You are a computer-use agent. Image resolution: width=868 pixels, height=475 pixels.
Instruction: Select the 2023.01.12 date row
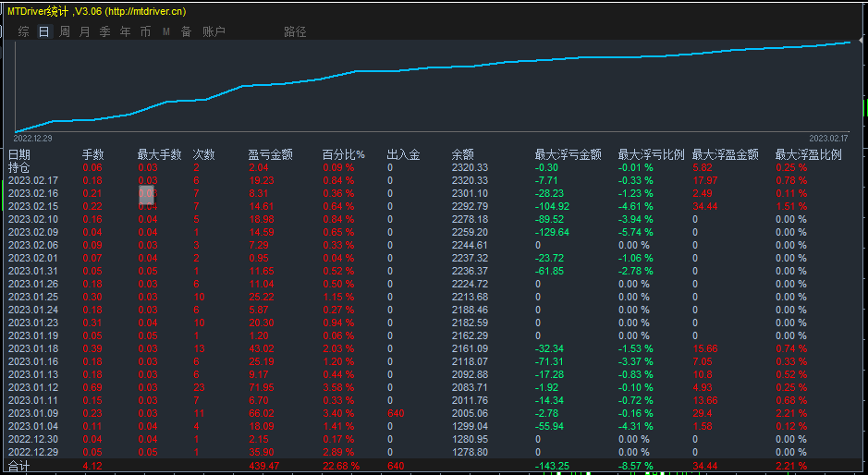click(33, 387)
